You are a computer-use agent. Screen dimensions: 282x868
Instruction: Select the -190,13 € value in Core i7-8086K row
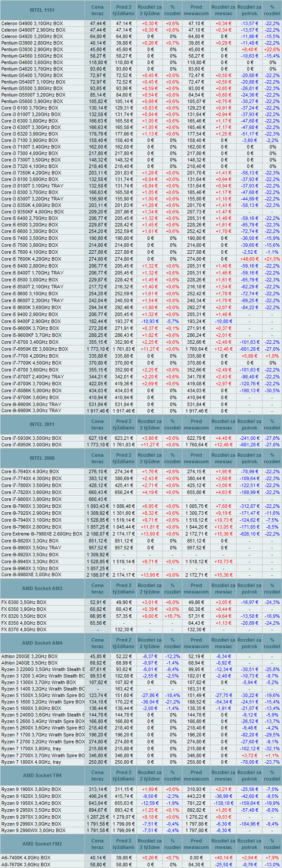point(250,390)
